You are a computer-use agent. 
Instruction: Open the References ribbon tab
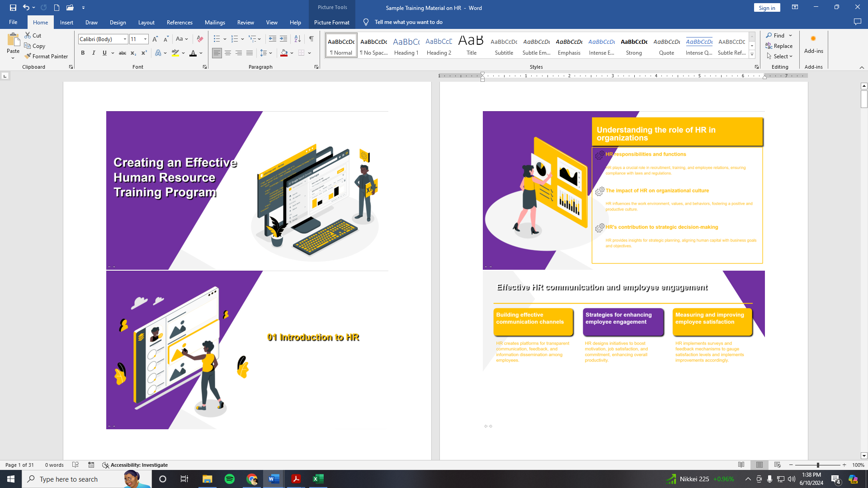pyautogui.click(x=179, y=22)
